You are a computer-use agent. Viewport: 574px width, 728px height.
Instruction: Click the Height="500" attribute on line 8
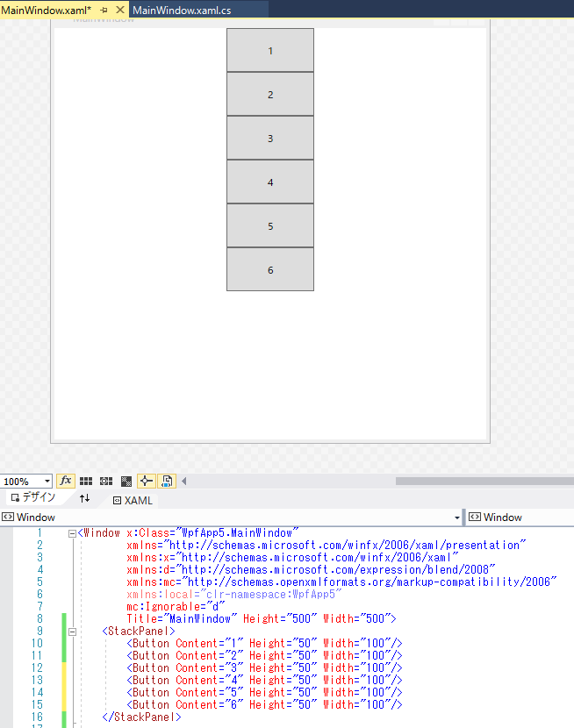click(x=280, y=619)
